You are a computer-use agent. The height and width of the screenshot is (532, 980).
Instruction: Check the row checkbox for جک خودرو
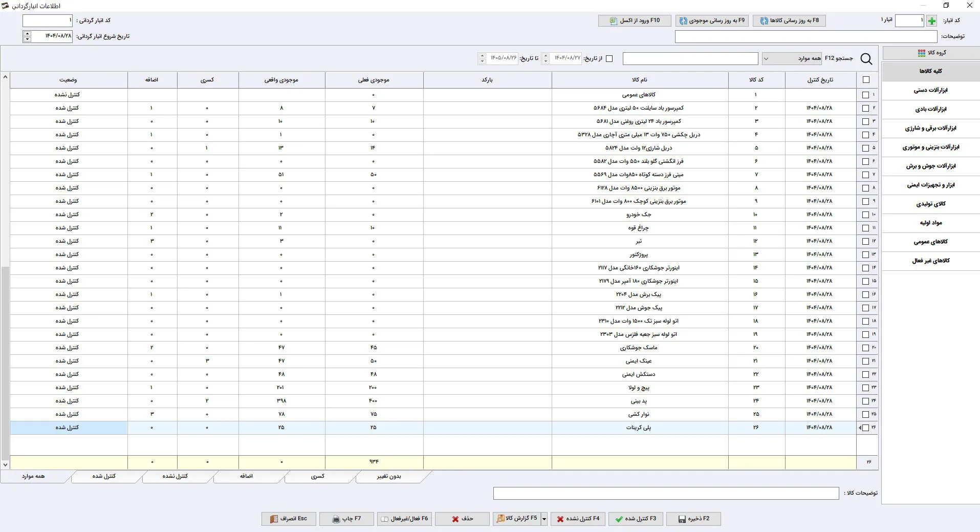coord(865,215)
